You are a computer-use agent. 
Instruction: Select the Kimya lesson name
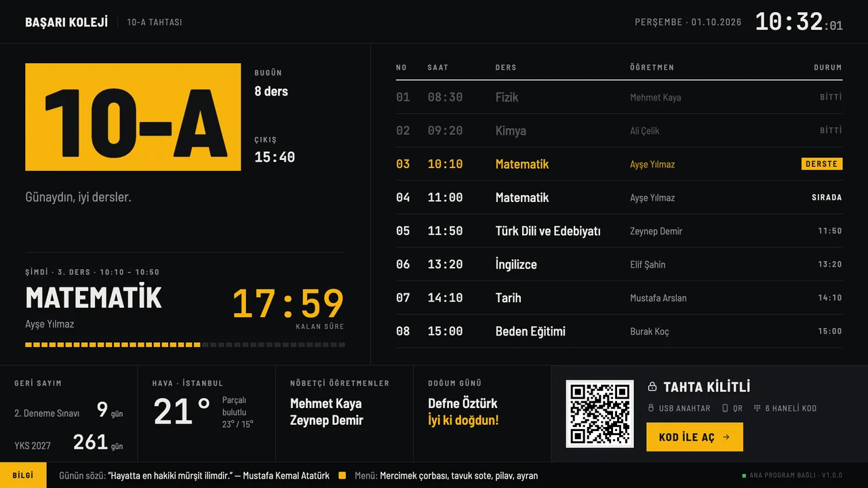pyautogui.click(x=511, y=131)
